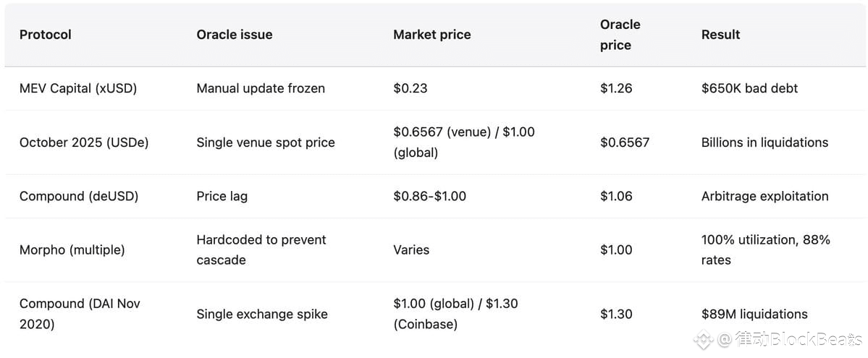Click the October 2025 (USDe) row label
This screenshot has width=868, height=358.
point(84,142)
